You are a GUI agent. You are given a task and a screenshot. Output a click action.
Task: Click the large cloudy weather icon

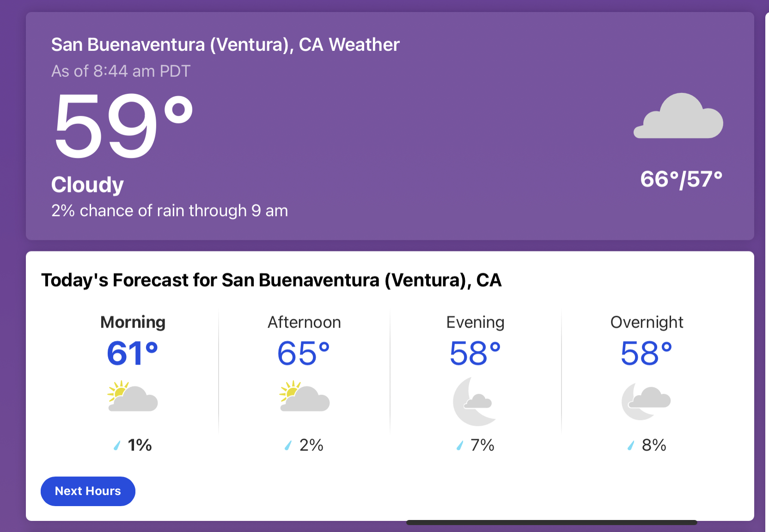tap(678, 116)
